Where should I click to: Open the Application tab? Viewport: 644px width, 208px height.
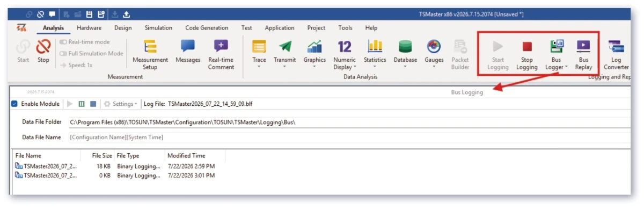[x=280, y=28]
